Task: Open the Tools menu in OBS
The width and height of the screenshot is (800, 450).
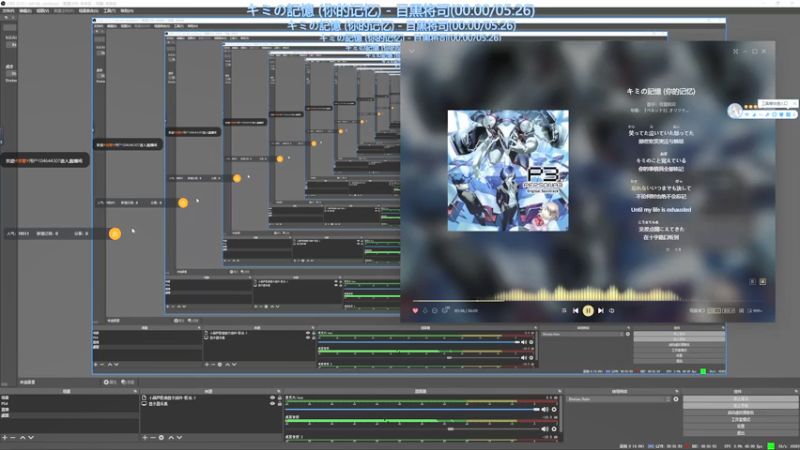Action: tap(109, 11)
